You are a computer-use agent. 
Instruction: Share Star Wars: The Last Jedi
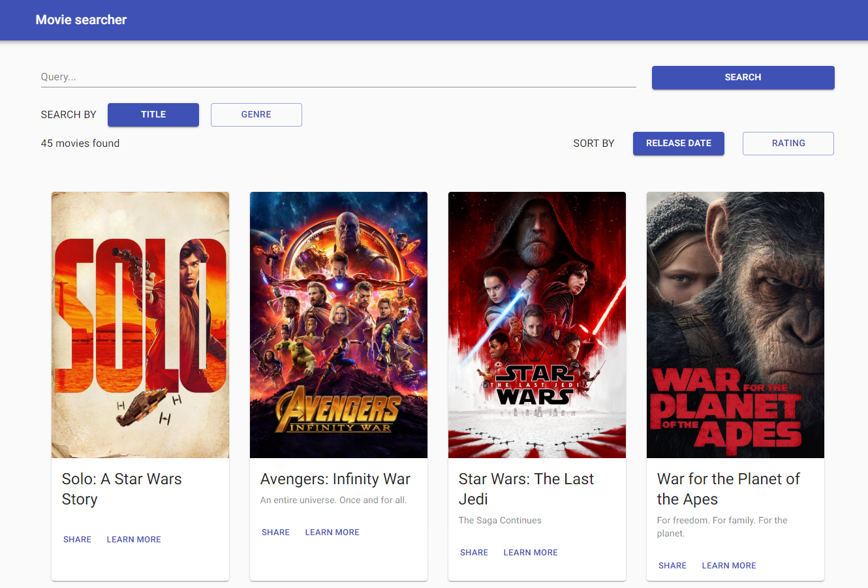point(474,552)
